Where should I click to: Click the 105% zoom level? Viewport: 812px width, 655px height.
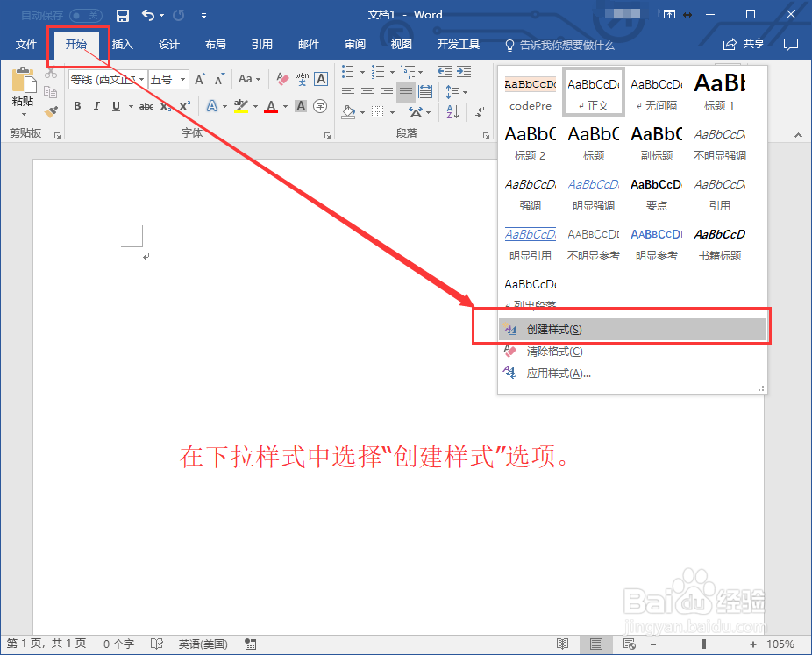pyautogui.click(x=780, y=644)
